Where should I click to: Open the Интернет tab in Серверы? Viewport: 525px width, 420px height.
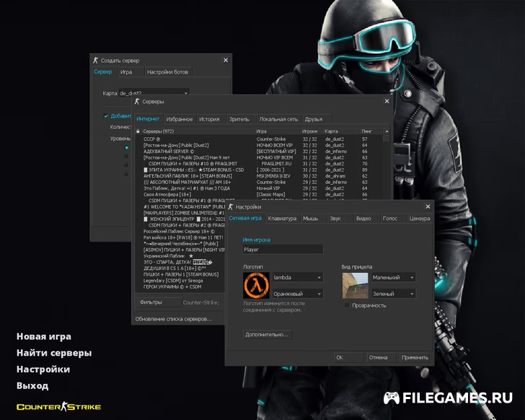(x=148, y=119)
